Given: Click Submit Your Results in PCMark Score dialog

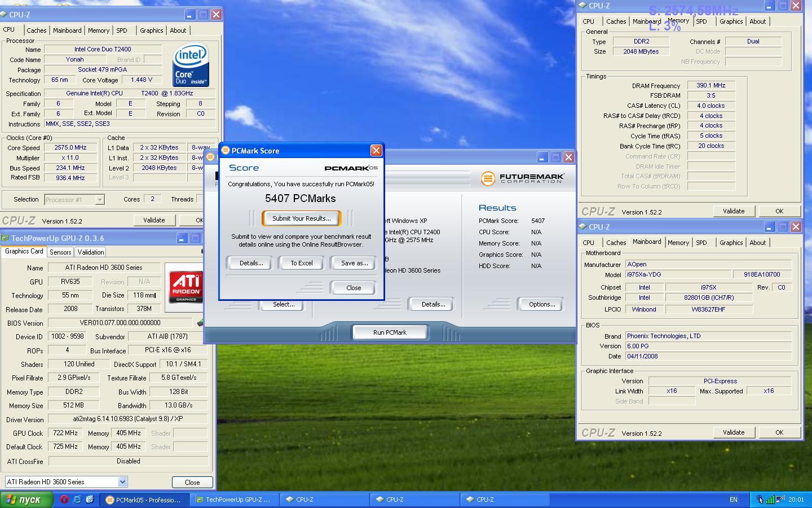Looking at the screenshot, I should (302, 218).
